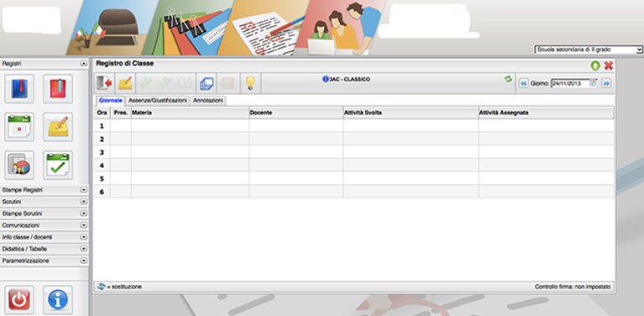This screenshot has height=316, width=644.
Task: Switch to the Giornale tab
Action: coord(110,100)
